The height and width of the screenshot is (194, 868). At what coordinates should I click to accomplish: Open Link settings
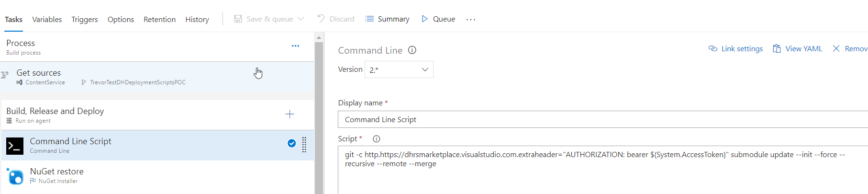tap(736, 49)
